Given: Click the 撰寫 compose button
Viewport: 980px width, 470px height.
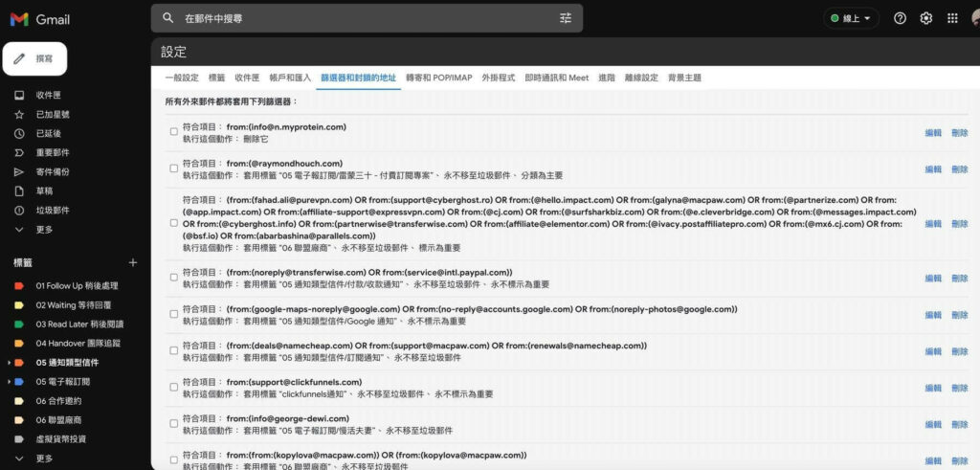Looking at the screenshot, I should (x=35, y=58).
